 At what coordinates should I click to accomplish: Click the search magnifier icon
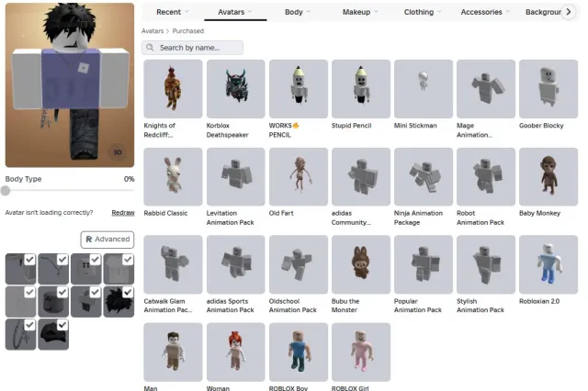(150, 47)
